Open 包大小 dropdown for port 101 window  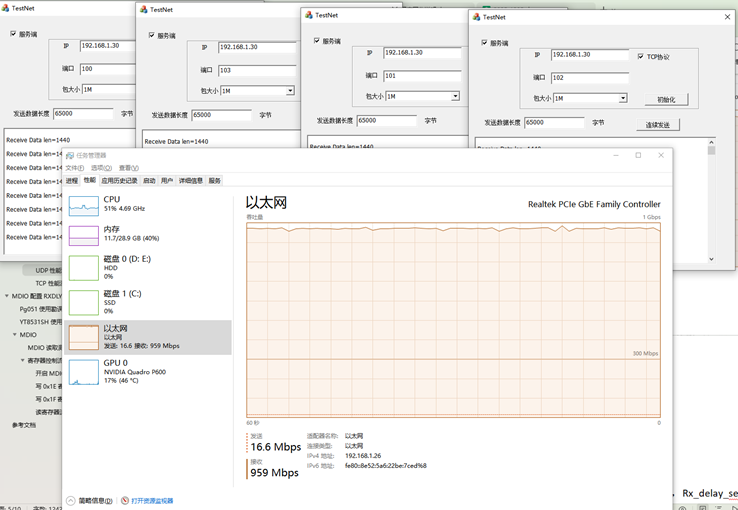[x=455, y=97]
